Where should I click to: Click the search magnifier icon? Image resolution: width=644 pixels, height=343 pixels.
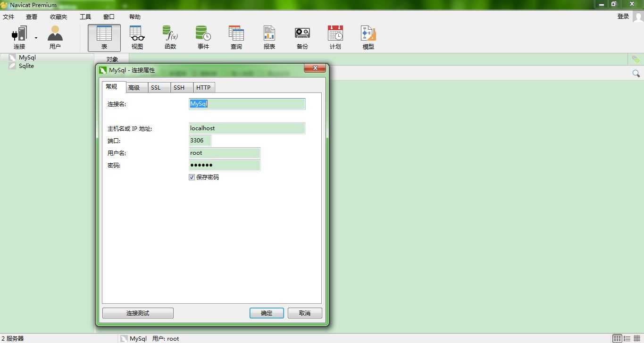[x=636, y=74]
